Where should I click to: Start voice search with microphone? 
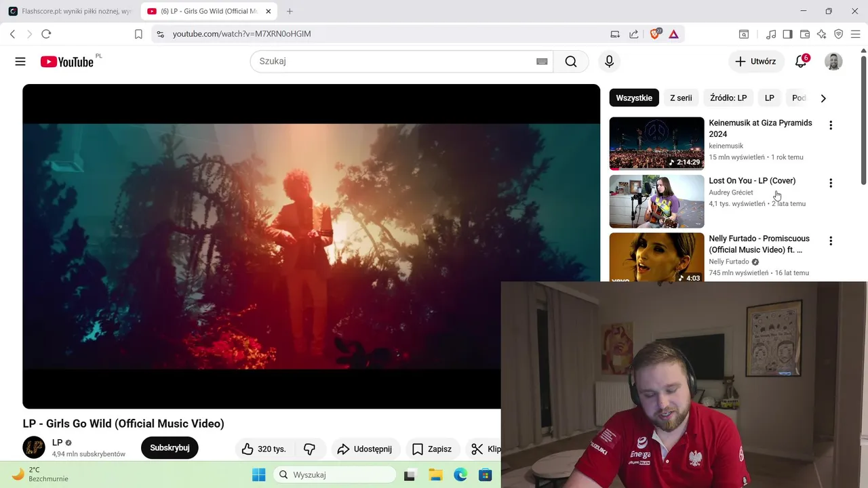click(x=609, y=62)
